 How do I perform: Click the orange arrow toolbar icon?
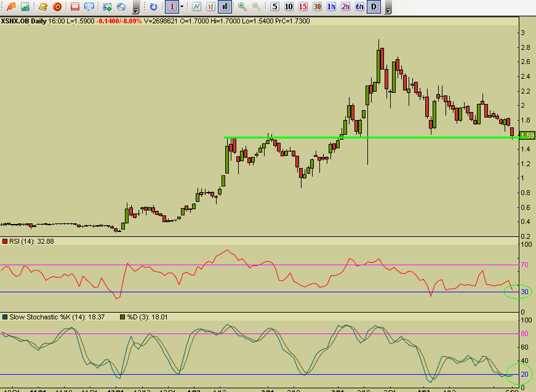[11, 6]
